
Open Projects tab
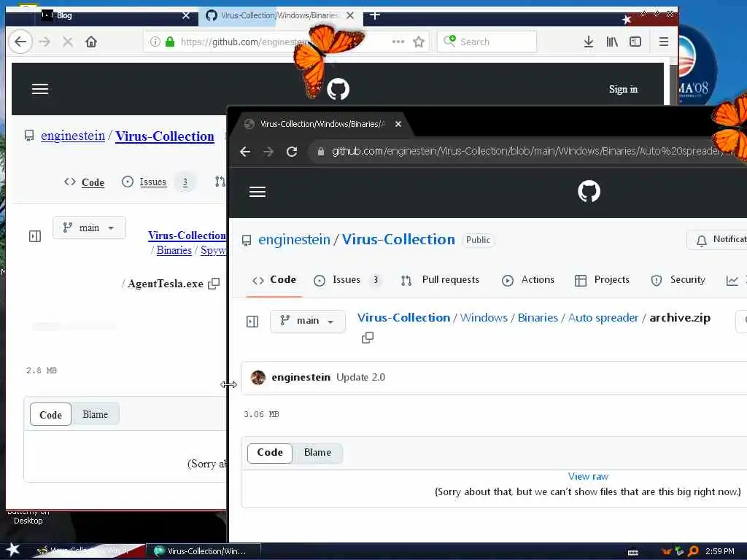602,280
